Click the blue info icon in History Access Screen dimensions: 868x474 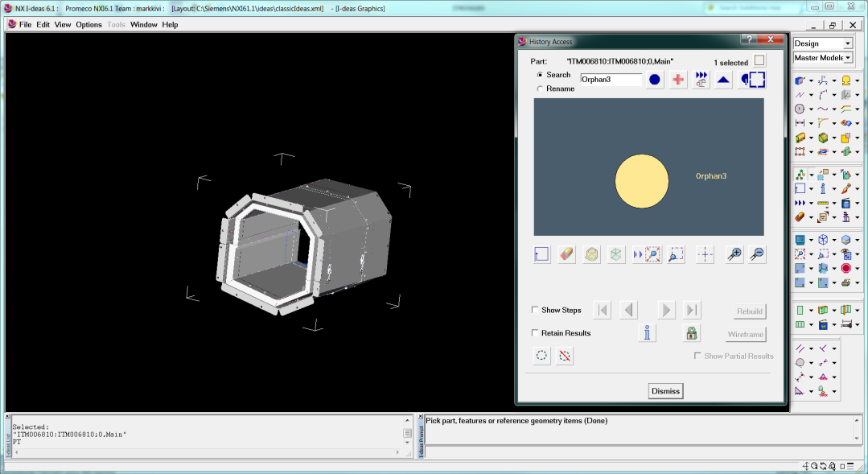(647, 333)
